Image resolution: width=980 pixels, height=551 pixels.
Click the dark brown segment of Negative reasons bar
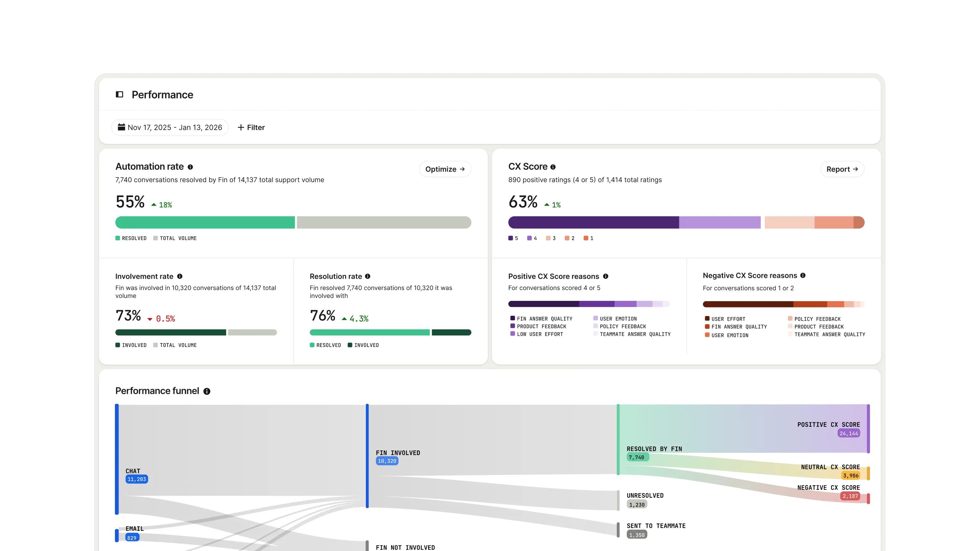click(x=748, y=304)
